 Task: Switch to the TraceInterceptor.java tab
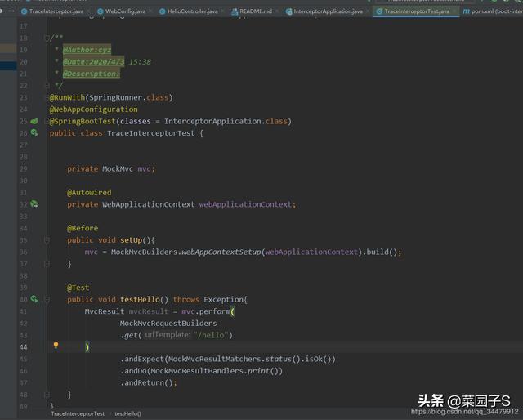pos(56,11)
